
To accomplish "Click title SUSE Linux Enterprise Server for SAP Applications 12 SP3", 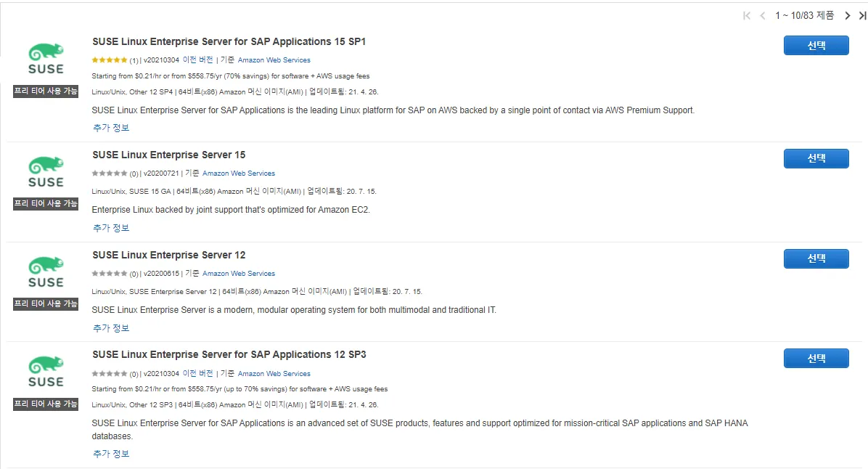I will (x=229, y=354).
